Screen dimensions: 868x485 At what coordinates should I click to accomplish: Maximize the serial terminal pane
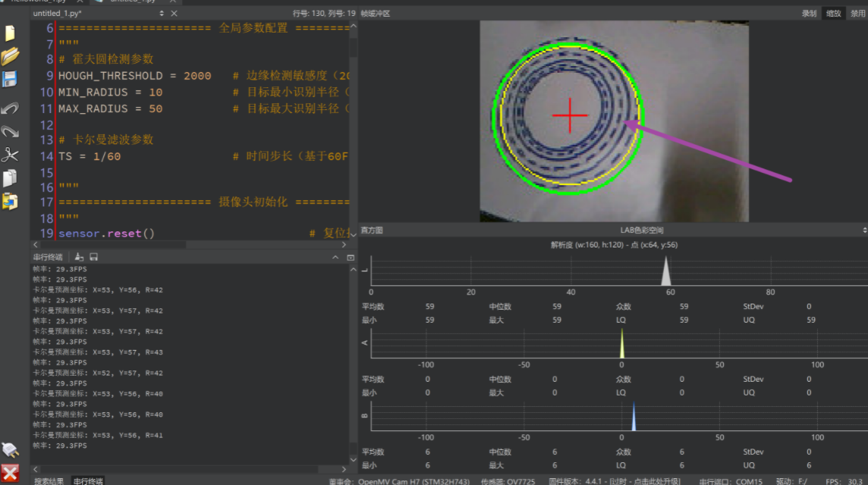coord(351,257)
